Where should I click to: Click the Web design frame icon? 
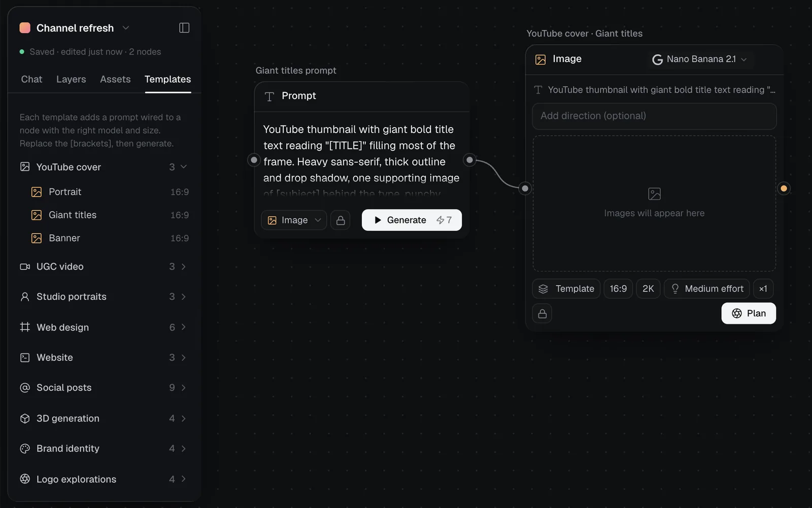coord(25,327)
